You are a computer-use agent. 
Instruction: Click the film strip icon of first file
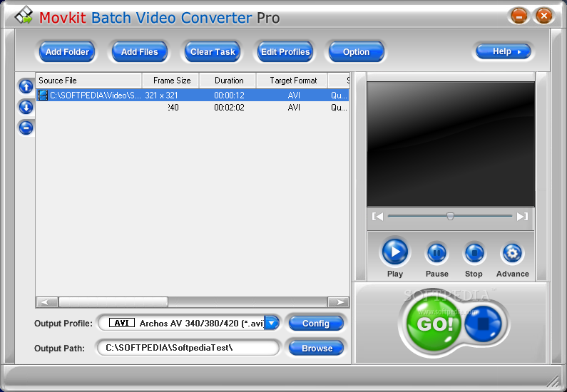pyautogui.click(x=43, y=96)
